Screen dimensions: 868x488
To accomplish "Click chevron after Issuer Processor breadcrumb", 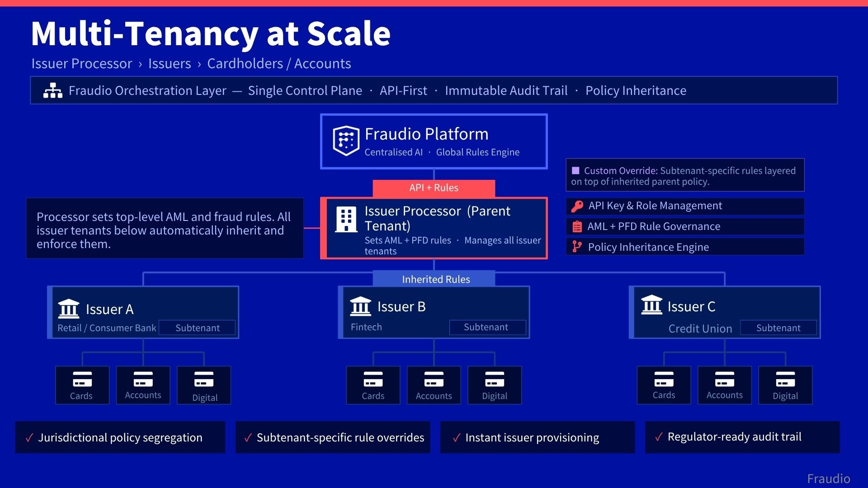I will tap(140, 64).
